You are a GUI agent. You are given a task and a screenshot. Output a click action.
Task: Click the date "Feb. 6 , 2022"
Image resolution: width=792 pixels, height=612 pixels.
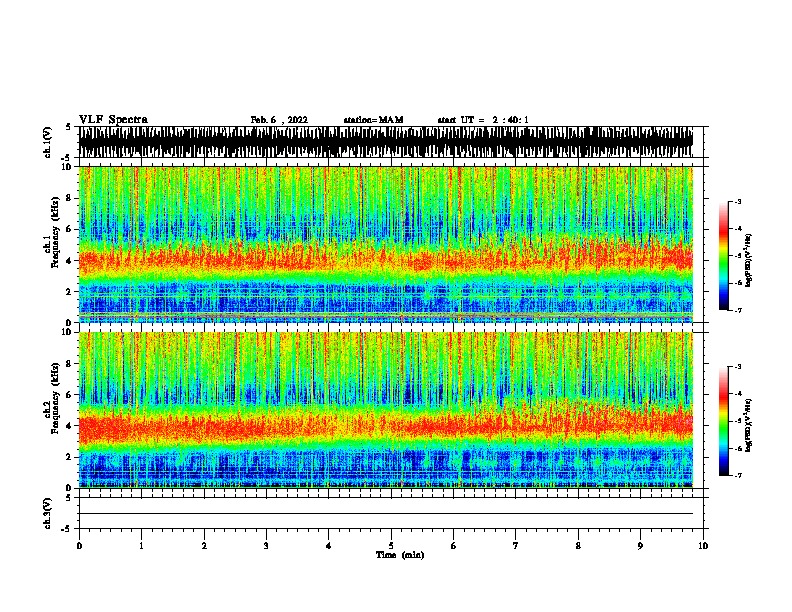pos(279,120)
